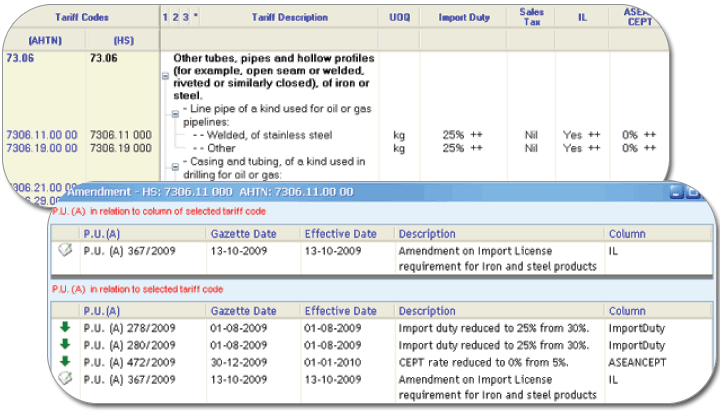Select level 2 in the tariff header
The image size is (720, 420).
pyautogui.click(x=175, y=17)
